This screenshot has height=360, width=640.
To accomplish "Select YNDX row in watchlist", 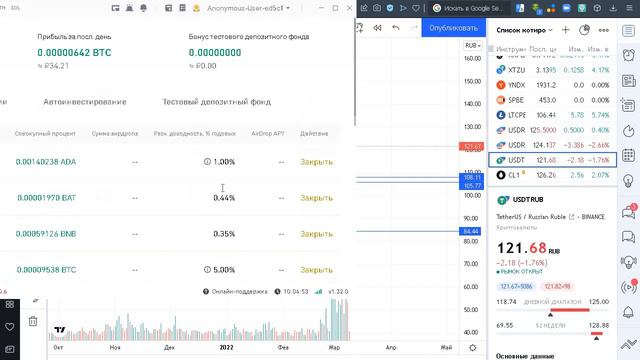I will tap(553, 85).
